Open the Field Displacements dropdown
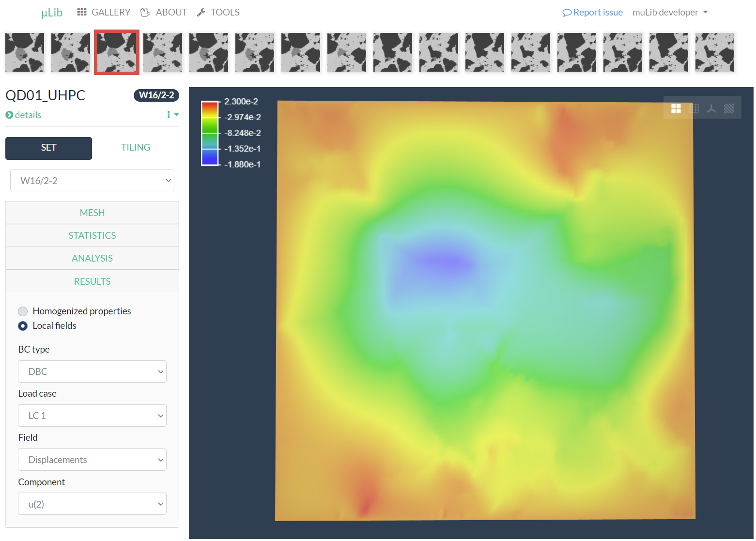The width and height of the screenshot is (756, 541). pos(92,460)
